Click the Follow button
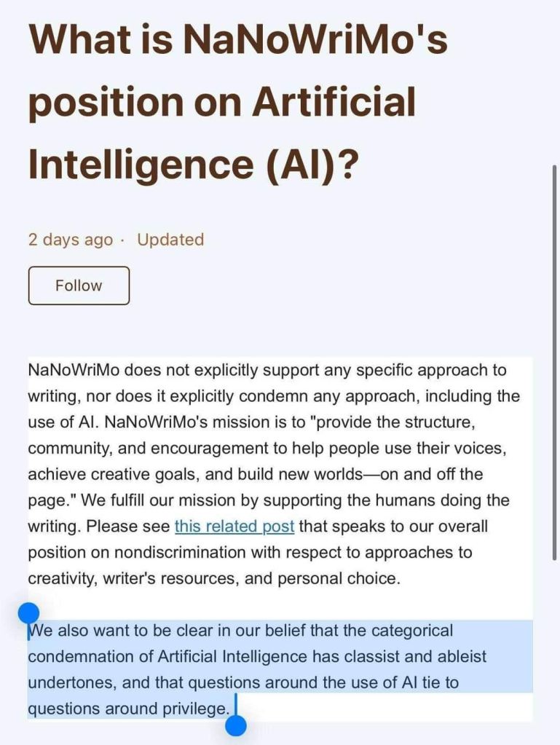The image size is (560, 745). [79, 285]
